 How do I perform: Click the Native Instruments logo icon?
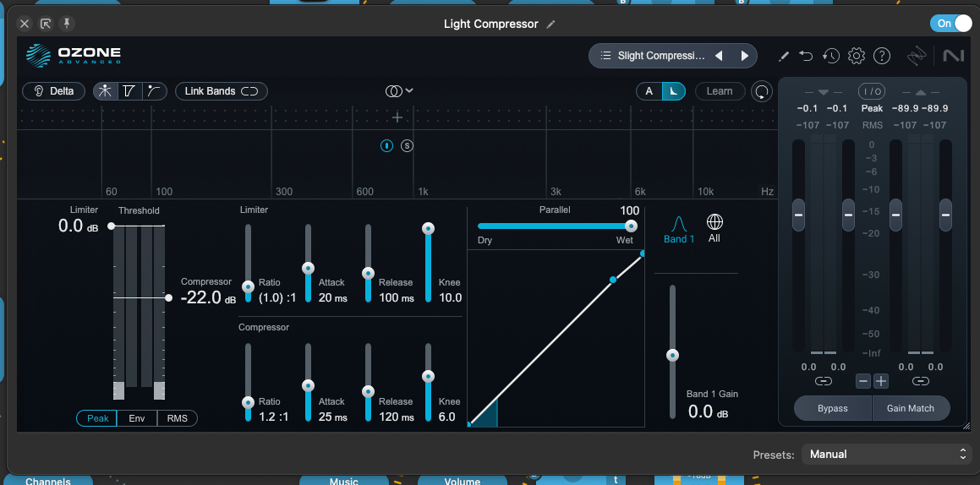coord(953,56)
